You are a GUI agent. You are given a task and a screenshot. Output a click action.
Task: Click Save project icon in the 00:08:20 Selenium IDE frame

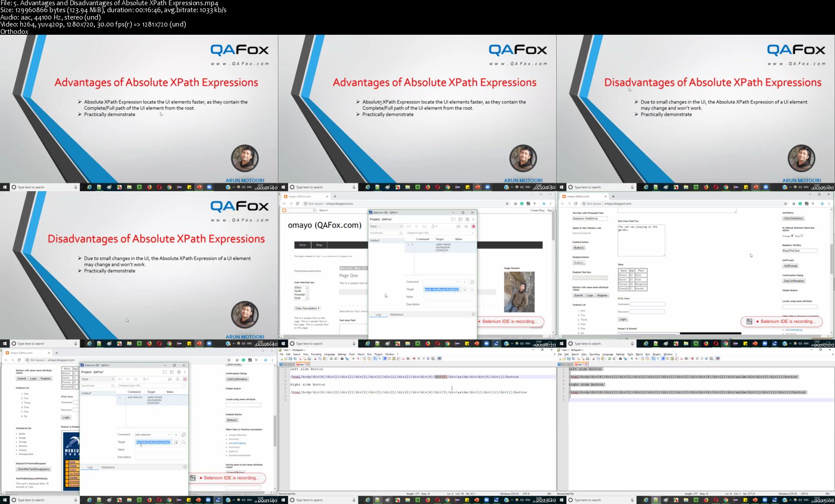(467, 219)
